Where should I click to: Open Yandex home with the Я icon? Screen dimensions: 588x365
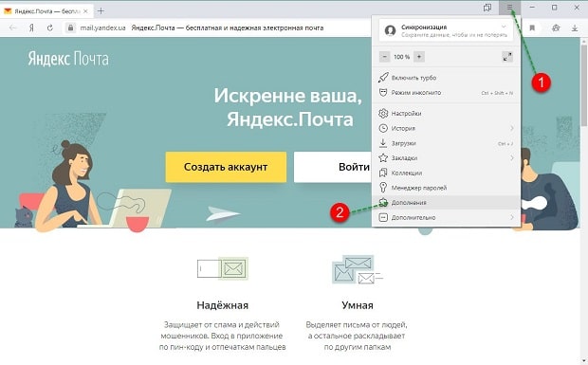(32, 27)
